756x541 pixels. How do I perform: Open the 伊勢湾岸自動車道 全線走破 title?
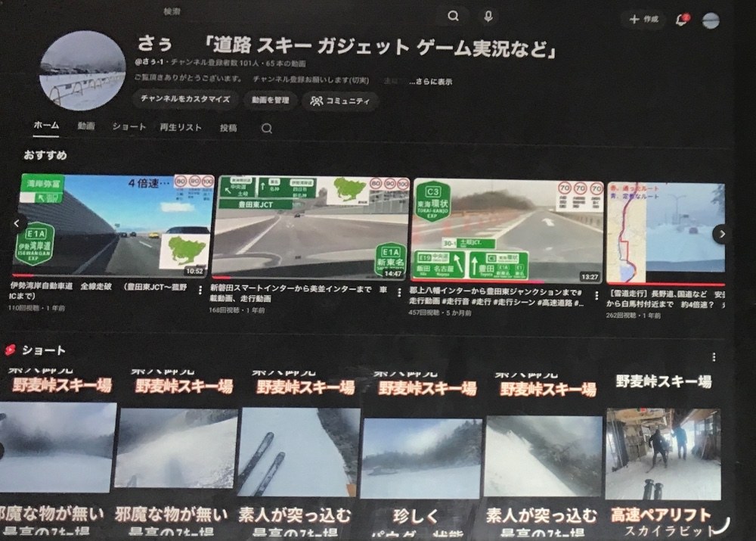[98, 291]
